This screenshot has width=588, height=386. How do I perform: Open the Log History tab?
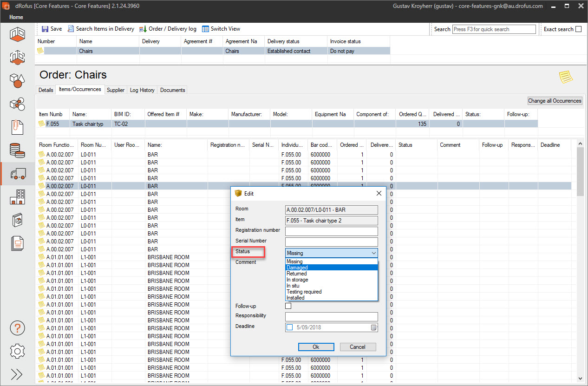(x=142, y=90)
